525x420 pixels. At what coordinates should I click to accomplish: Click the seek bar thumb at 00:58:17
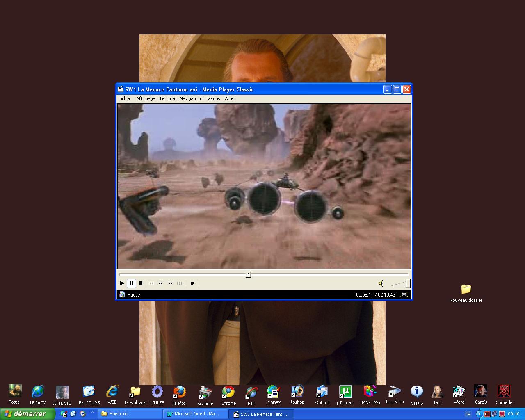point(248,274)
